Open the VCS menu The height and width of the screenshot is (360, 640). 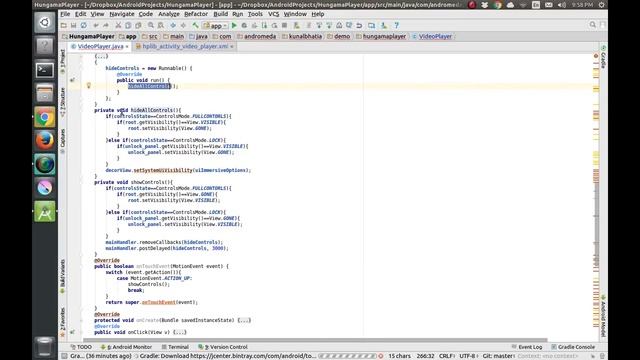coord(273,14)
